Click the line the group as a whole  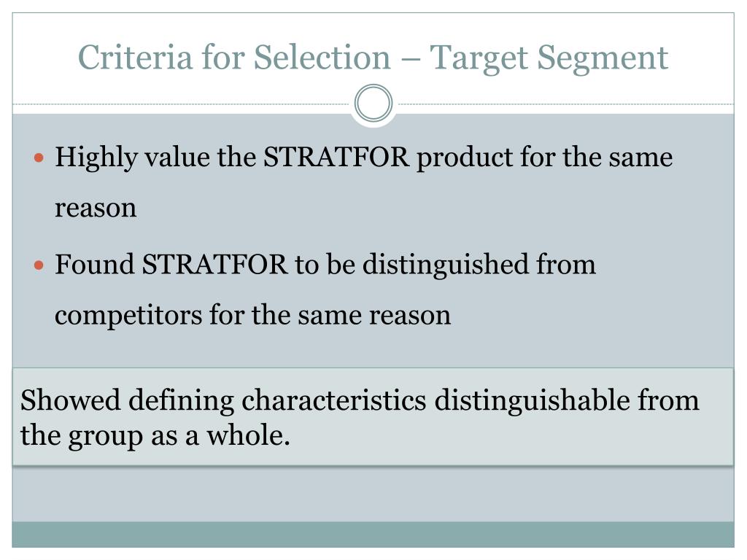click(155, 436)
